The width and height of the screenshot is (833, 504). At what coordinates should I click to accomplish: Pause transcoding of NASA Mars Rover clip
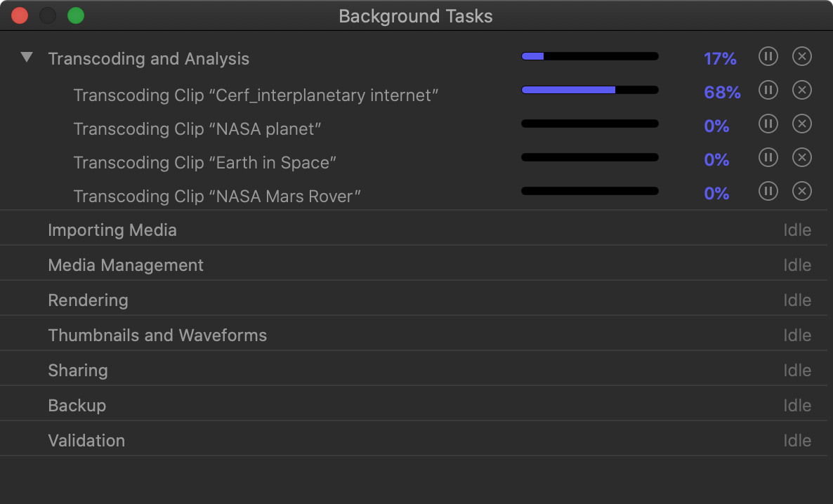(x=768, y=191)
